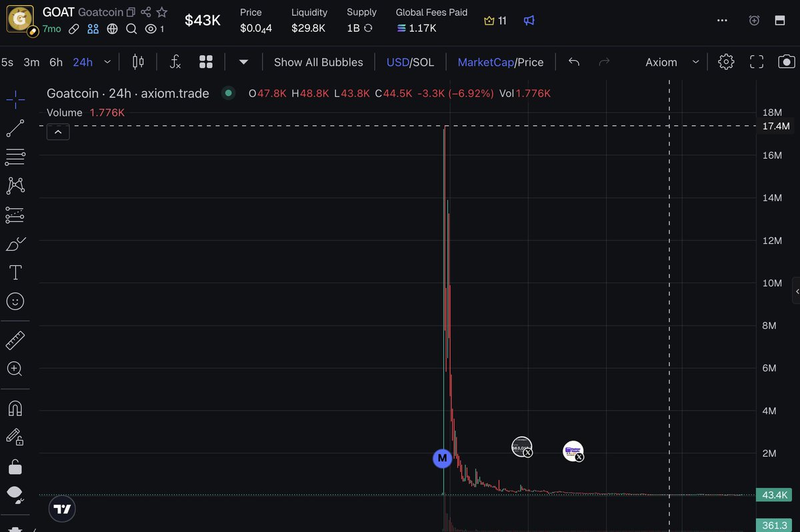Click the first X post bubble on chart
Screen dimensions: 800x532
pos(522,447)
